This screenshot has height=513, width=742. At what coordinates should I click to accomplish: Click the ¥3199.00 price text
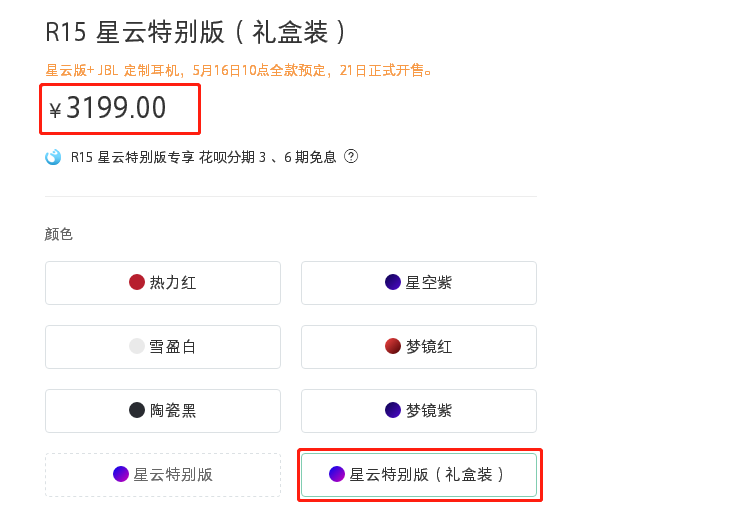pyautogui.click(x=115, y=108)
